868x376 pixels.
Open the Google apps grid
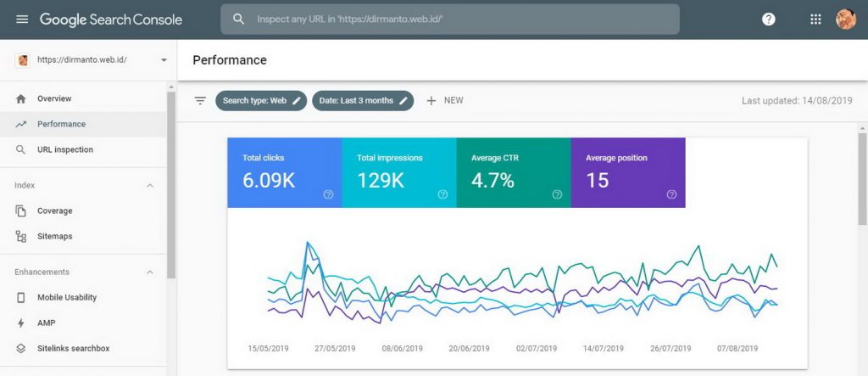coord(815,20)
